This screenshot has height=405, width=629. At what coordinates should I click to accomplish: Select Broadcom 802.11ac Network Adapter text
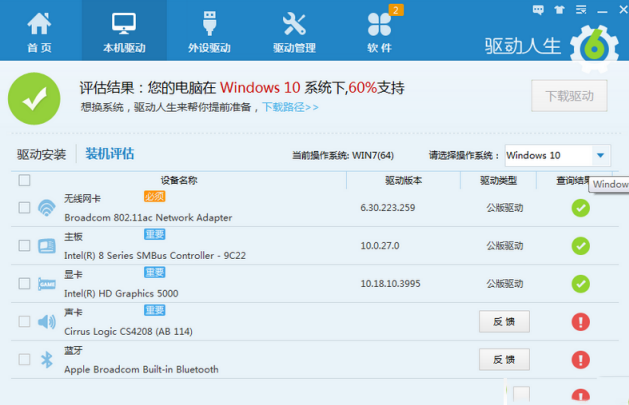(x=148, y=218)
